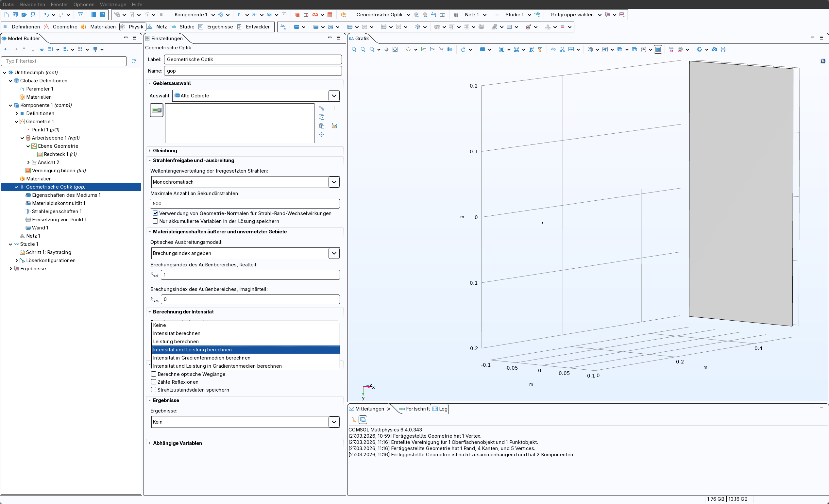Select Wand 1 in the model tree
Screen dimensions: 829x504
(x=40, y=228)
